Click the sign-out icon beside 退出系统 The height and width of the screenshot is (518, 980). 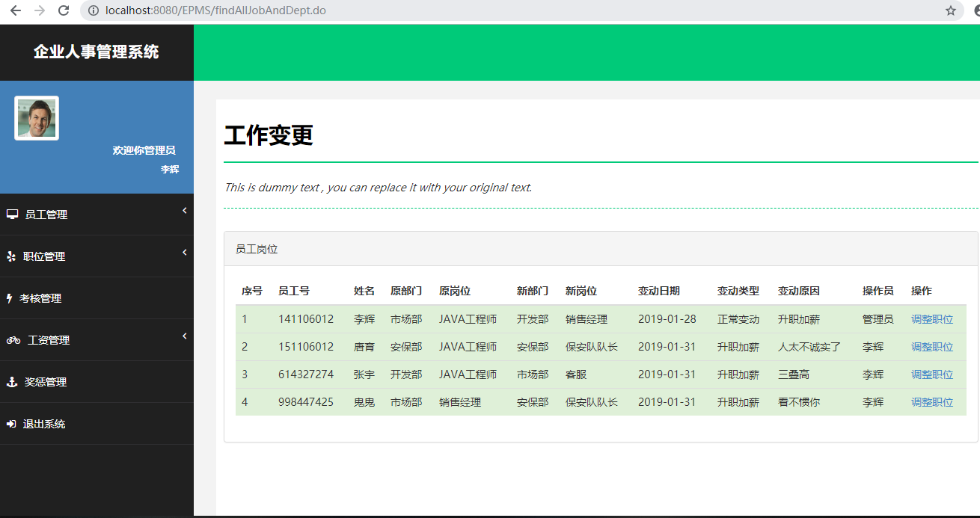click(11, 424)
